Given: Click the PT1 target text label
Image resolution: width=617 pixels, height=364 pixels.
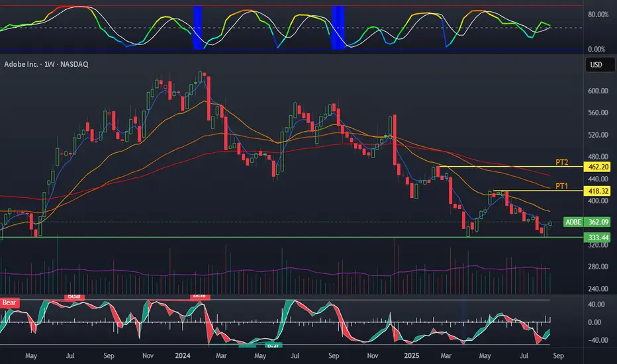Looking at the screenshot, I should pyautogui.click(x=562, y=186).
